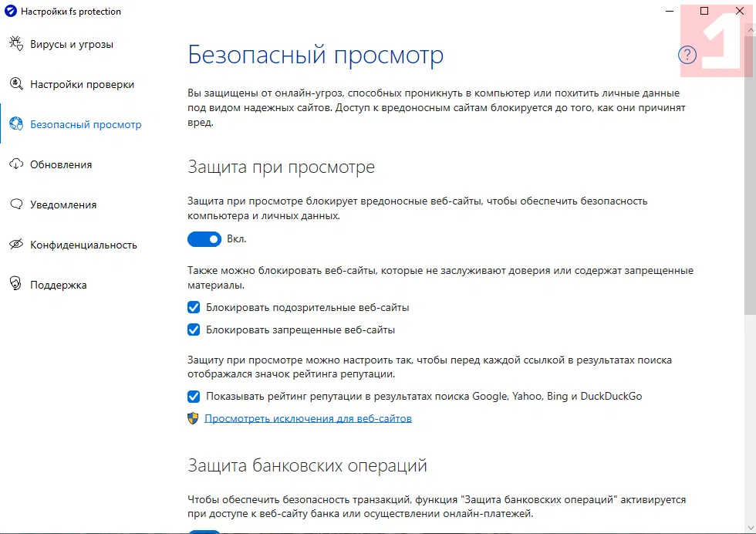Minimize the settings window
Viewport: 756px width, 534px height.
click(x=670, y=11)
